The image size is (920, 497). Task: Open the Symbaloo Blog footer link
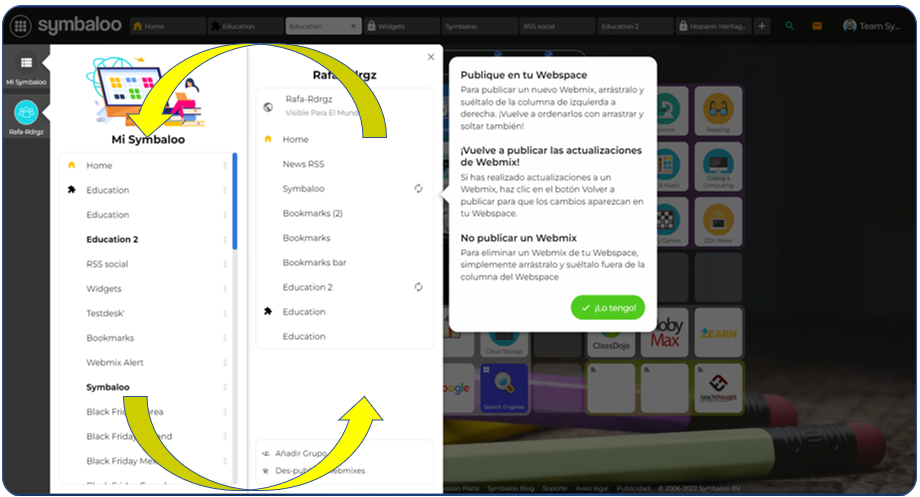[510, 488]
